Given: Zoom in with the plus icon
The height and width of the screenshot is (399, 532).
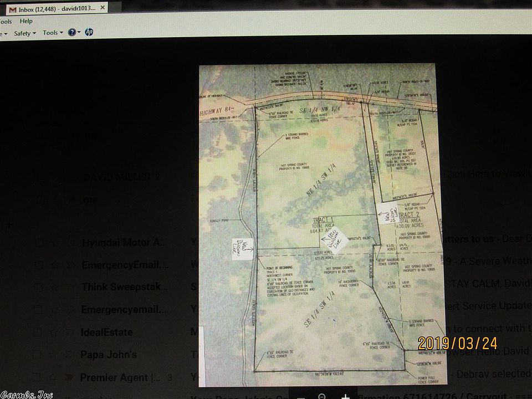Looking at the screenshot, I should [345, 397].
